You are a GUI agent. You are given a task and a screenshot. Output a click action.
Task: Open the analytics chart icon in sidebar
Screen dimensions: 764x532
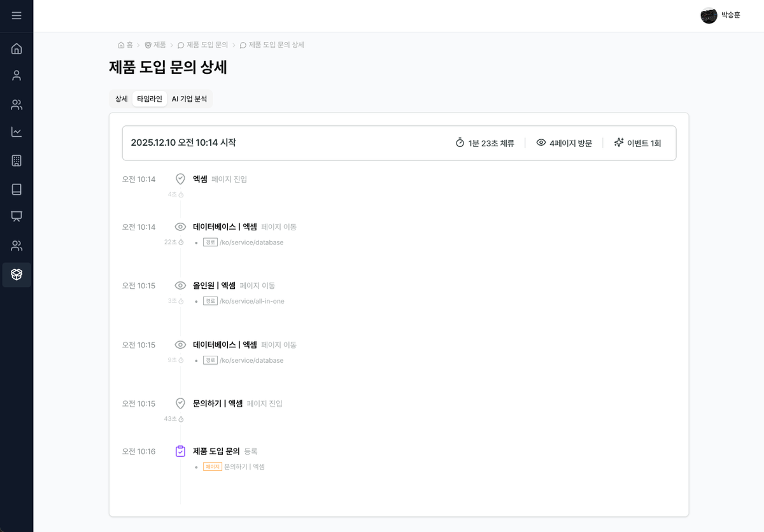point(17,132)
